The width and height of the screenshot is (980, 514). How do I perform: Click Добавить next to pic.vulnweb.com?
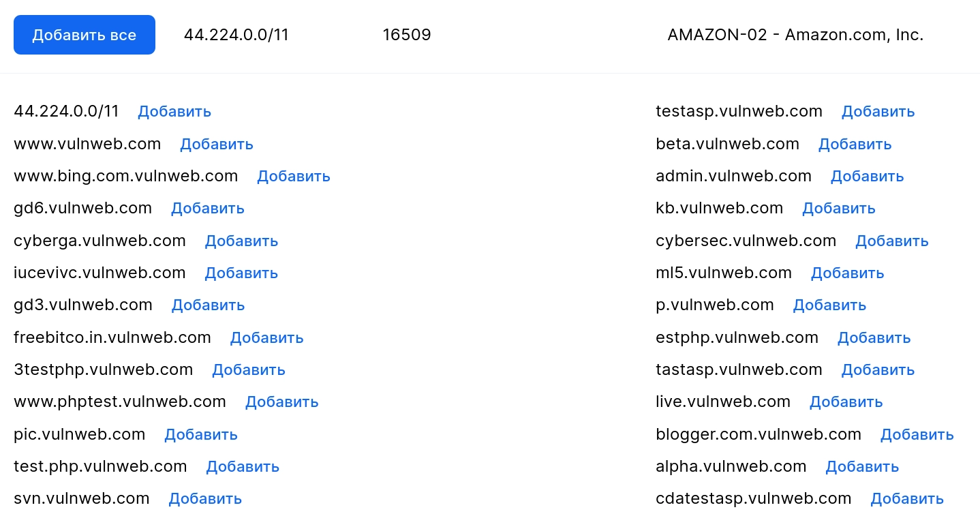point(201,434)
